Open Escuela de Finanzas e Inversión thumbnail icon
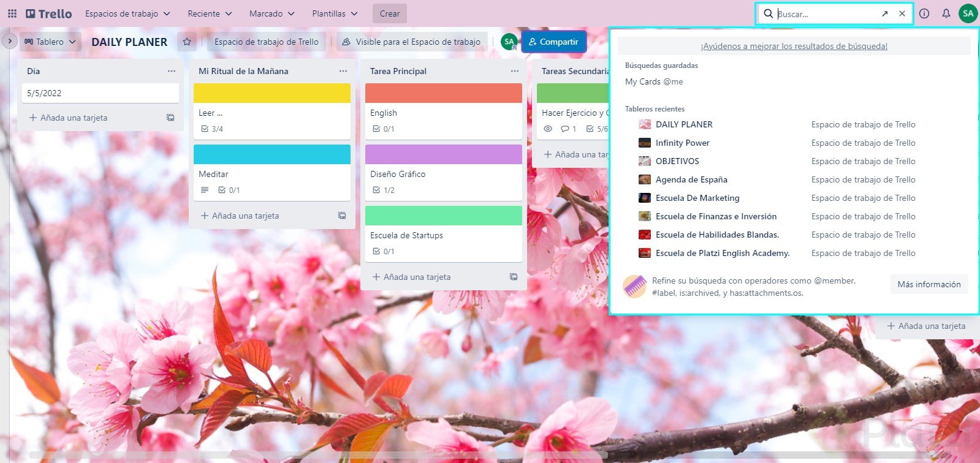 (645, 216)
